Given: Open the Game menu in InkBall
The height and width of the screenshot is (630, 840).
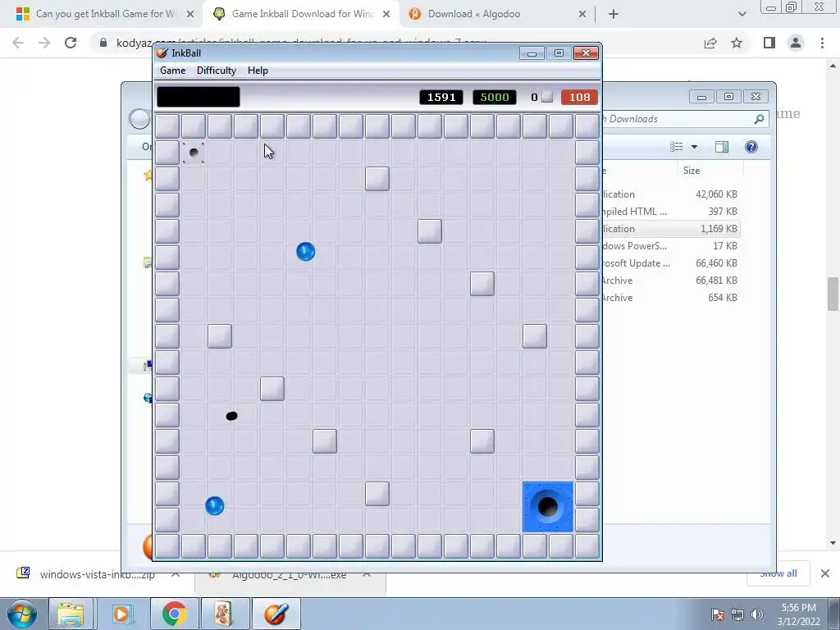Looking at the screenshot, I should [x=172, y=71].
